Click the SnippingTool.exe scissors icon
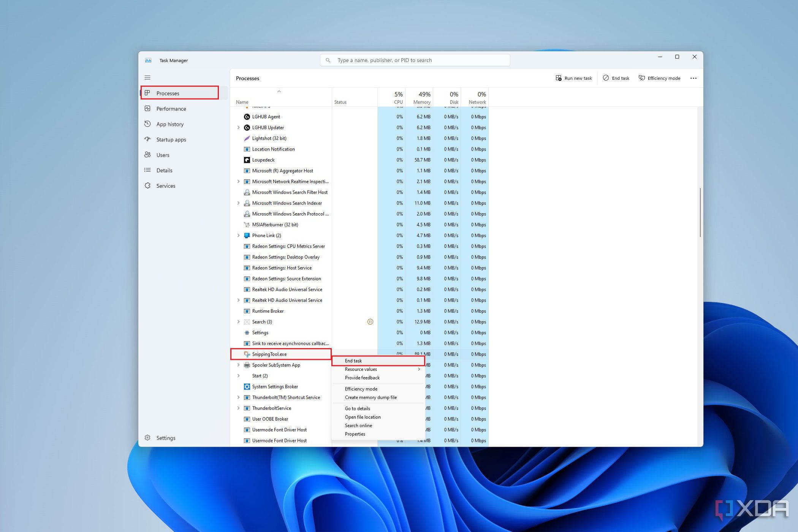The height and width of the screenshot is (532, 798). tap(247, 354)
